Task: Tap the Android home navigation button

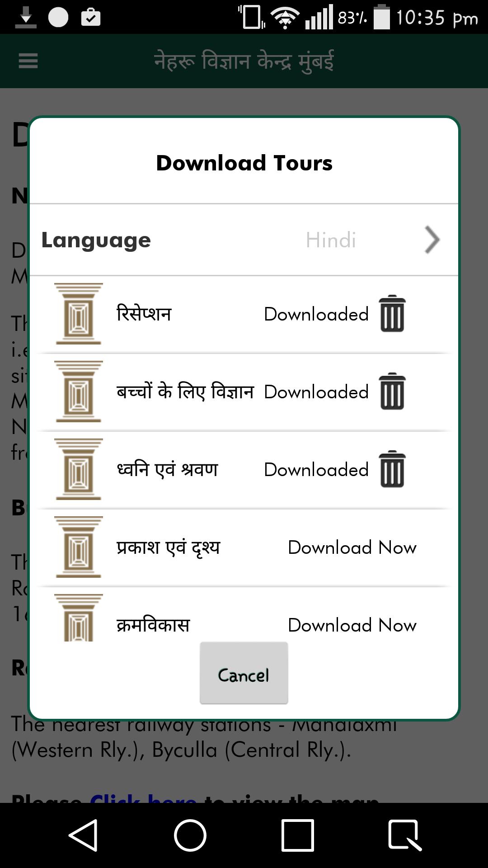Action: point(190,835)
